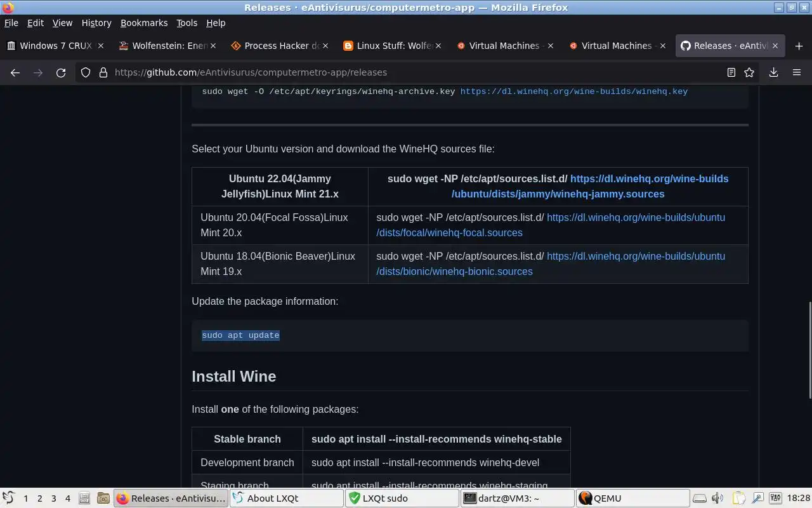Click the 'Install Wine' heading
812x508 pixels.
233,377
